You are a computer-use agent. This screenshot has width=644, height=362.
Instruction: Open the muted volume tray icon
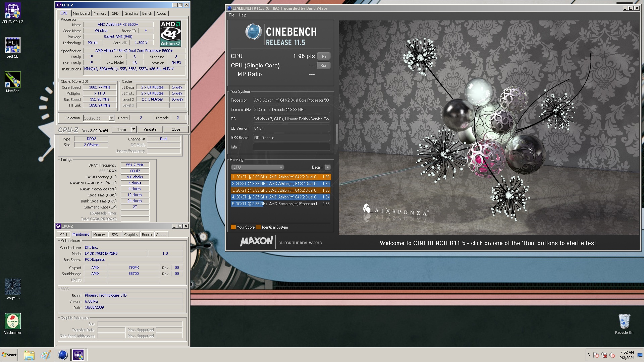click(x=612, y=355)
